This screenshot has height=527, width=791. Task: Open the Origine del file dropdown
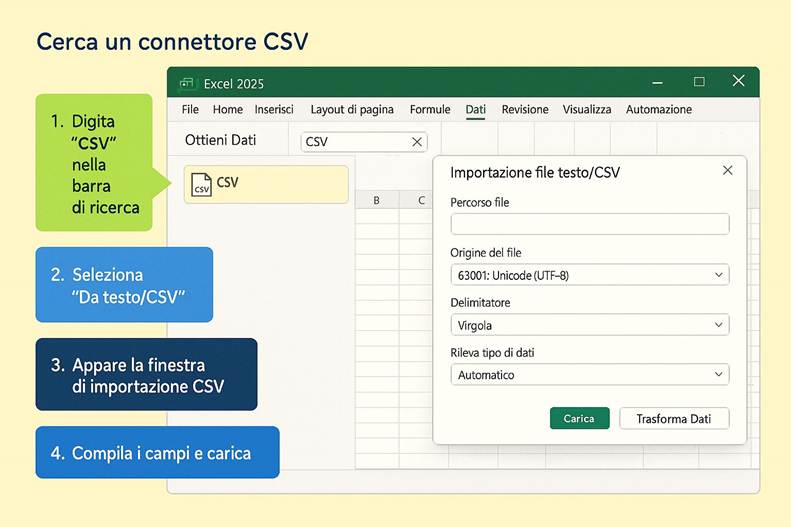(590, 275)
